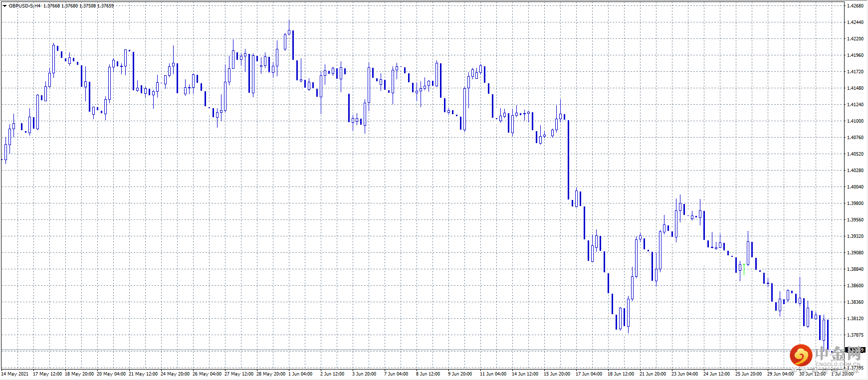
Task: Click the 29 Jun 04:00 time axis label
Action: pyautogui.click(x=781, y=374)
